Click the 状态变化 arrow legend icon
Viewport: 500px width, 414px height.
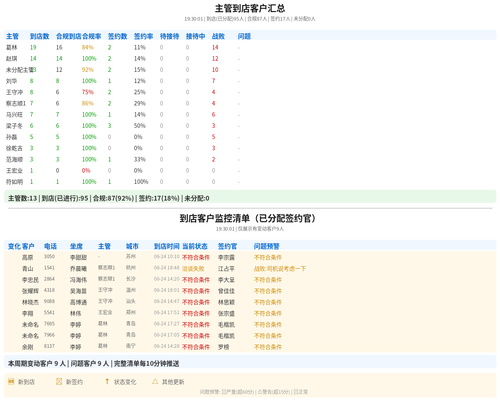point(107,381)
